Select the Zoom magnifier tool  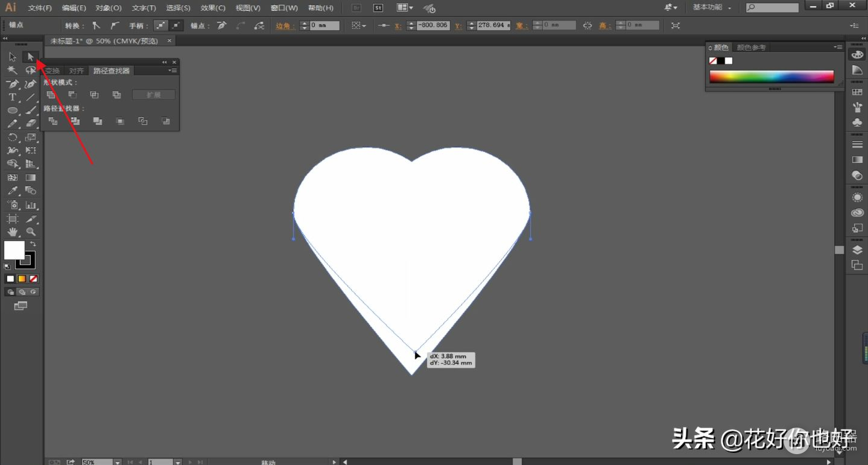click(x=31, y=232)
